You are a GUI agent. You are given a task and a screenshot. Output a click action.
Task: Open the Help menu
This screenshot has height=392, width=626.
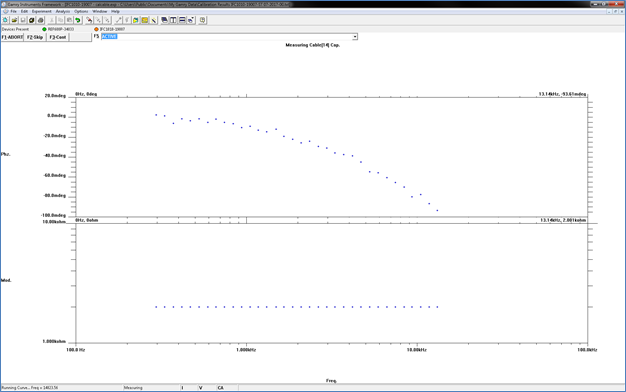115,11
